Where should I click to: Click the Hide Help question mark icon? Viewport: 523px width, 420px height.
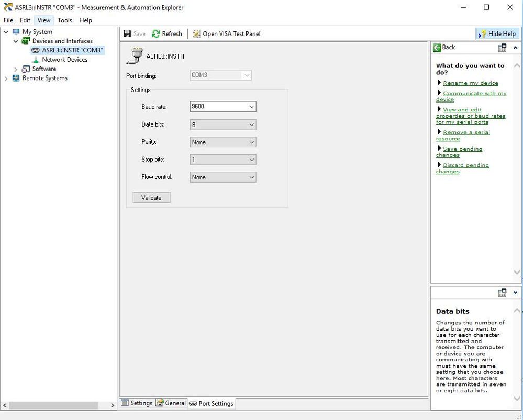click(482, 34)
